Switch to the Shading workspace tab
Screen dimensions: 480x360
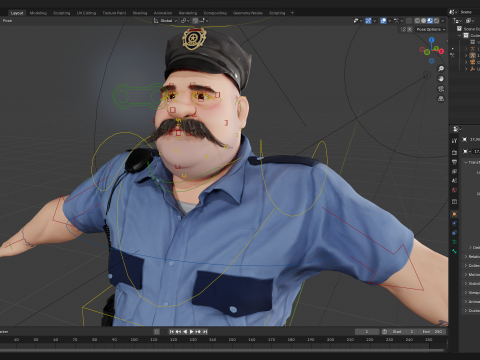(140, 13)
